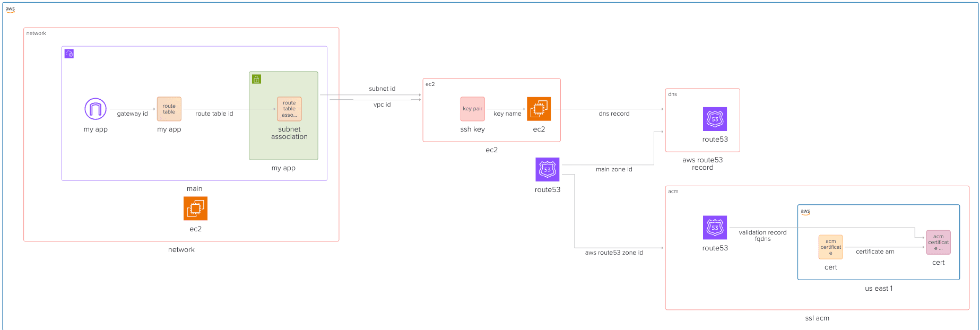The image size is (980, 330).
Task: Click the "dns record" edge label
Action: (x=614, y=114)
